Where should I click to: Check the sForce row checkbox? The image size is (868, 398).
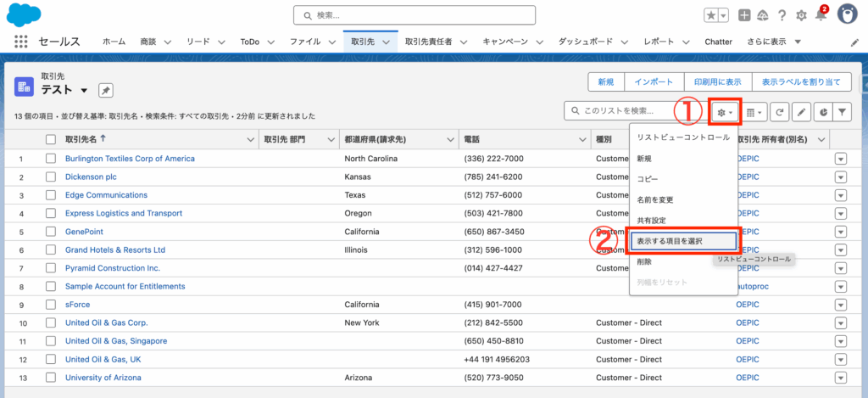point(51,305)
